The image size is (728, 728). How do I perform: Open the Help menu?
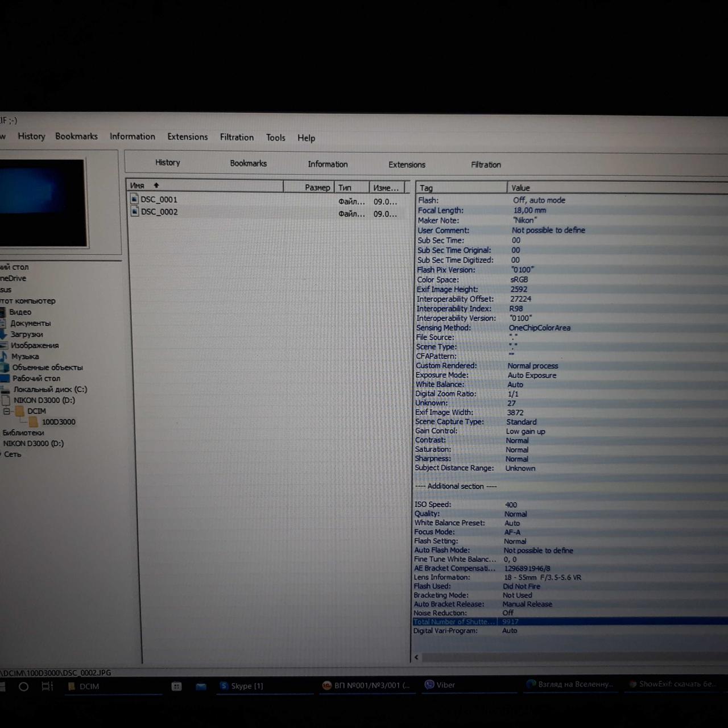(x=306, y=138)
